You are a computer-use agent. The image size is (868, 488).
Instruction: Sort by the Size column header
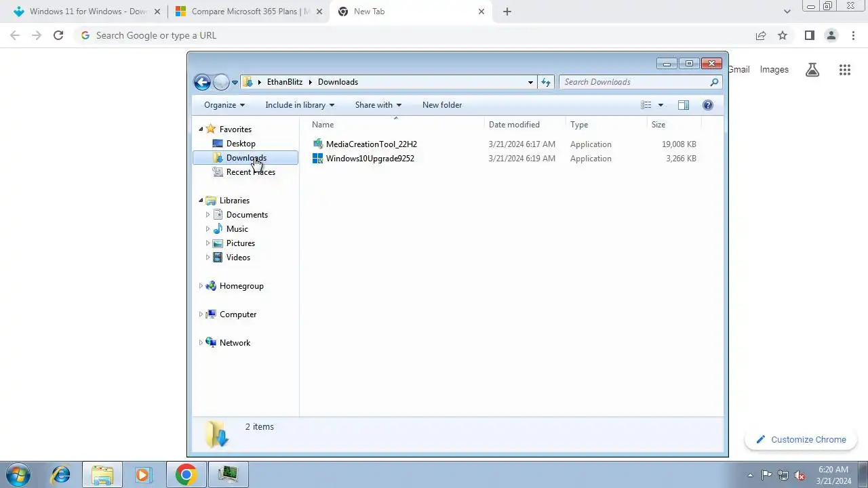point(674,125)
